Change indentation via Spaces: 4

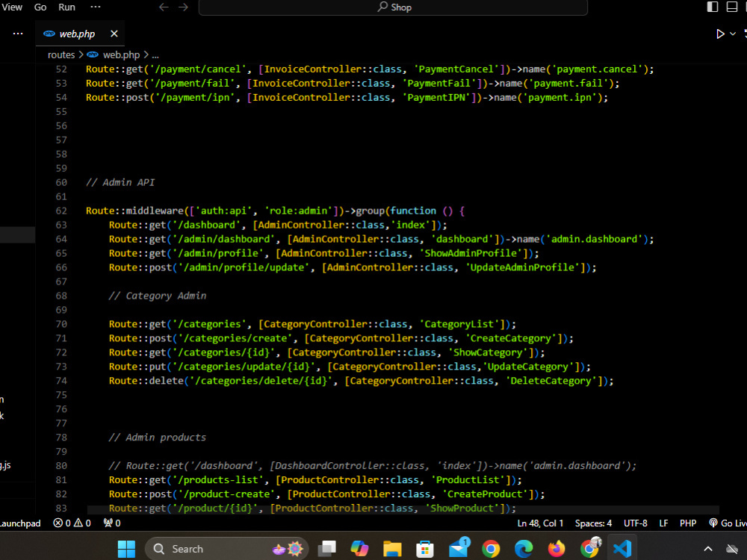point(593,523)
